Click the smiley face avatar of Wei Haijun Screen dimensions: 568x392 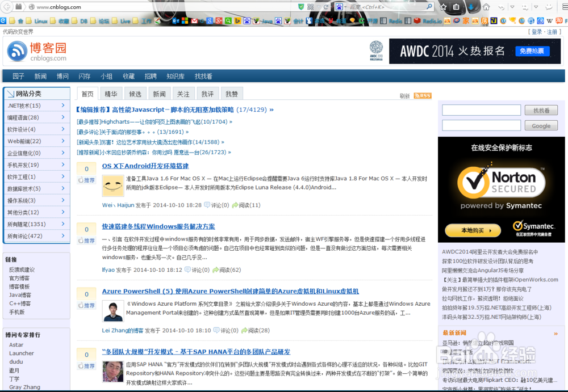113,186
